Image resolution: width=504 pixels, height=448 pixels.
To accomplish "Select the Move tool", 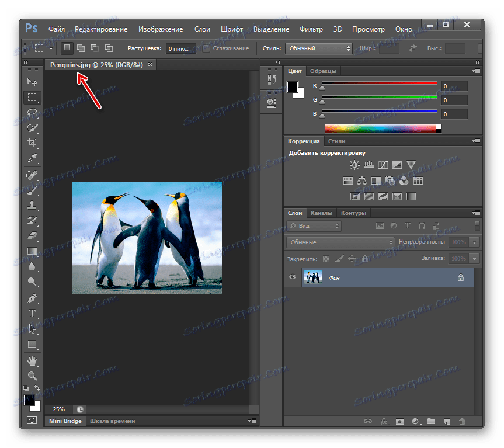I will (x=32, y=82).
